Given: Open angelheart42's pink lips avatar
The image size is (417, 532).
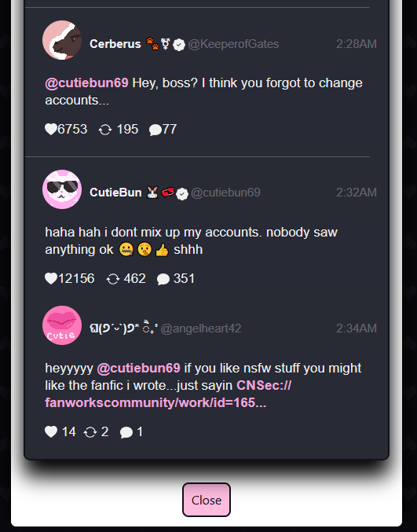Looking at the screenshot, I should pos(62,325).
